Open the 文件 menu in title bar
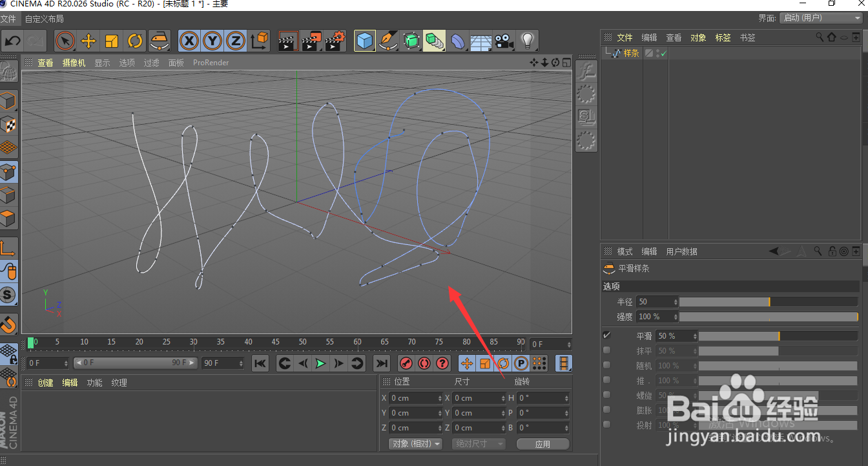This screenshot has width=868, height=466. [8, 19]
